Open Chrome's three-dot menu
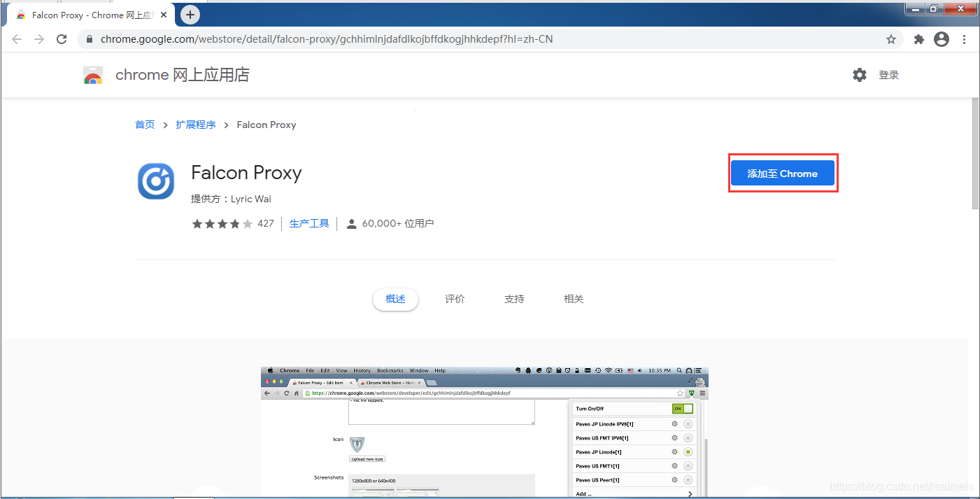The image size is (980, 499). [x=965, y=39]
